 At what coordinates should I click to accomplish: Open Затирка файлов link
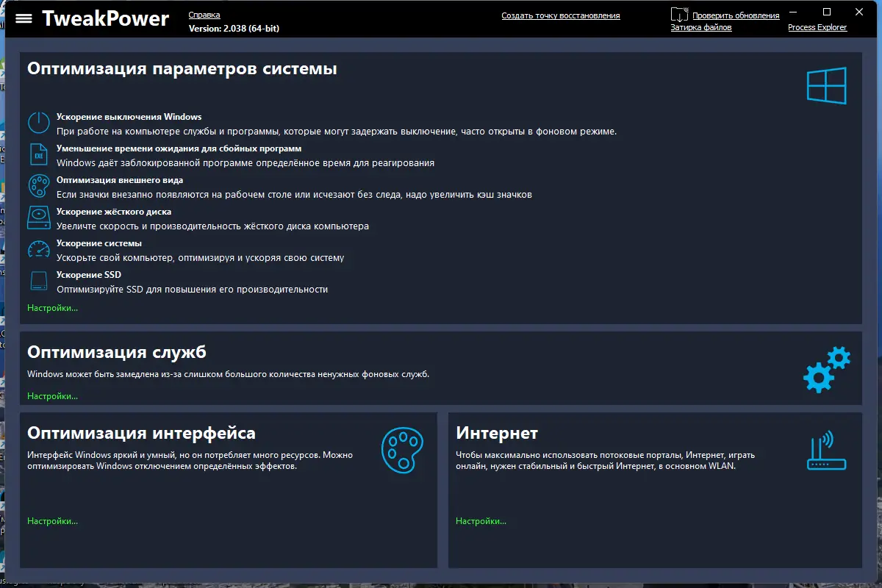[701, 27]
